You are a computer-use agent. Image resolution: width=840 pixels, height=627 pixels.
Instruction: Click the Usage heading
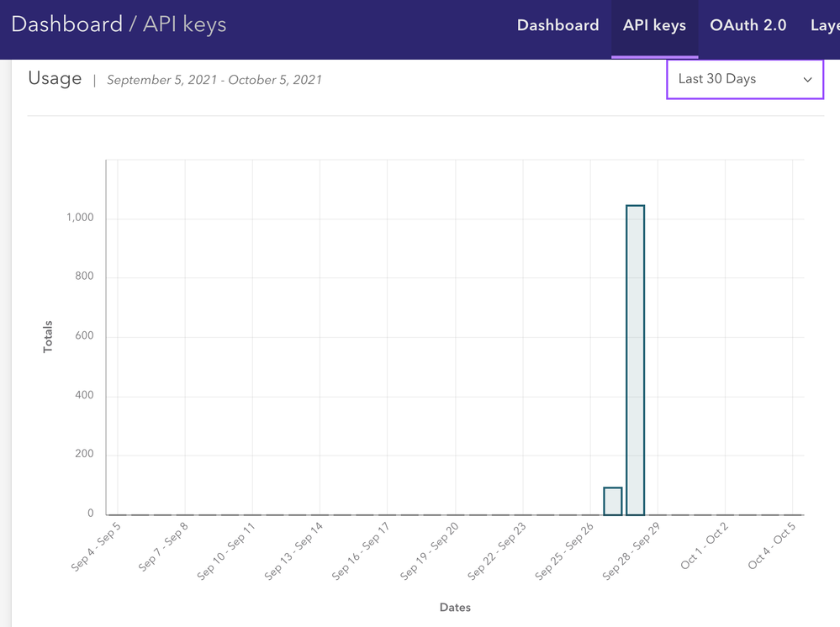[55, 78]
